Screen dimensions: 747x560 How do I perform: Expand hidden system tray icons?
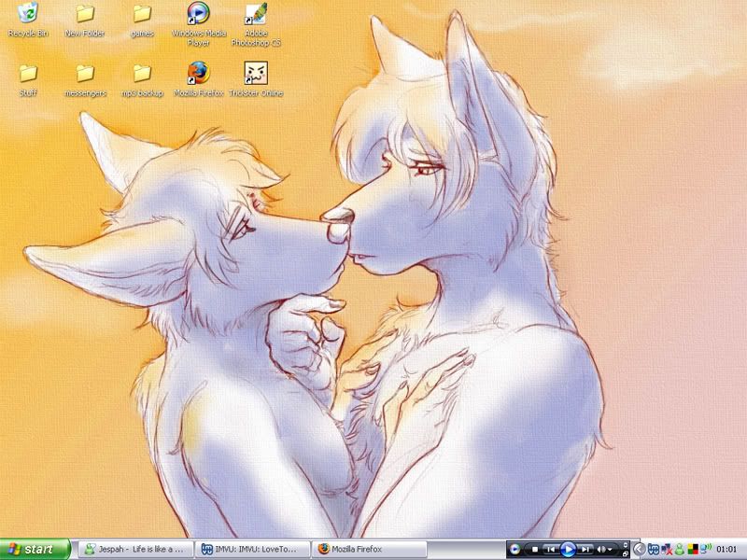click(640, 550)
